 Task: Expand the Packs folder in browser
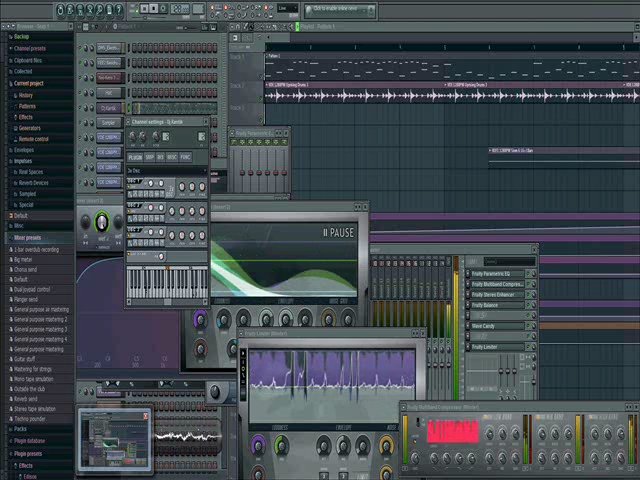20,429
